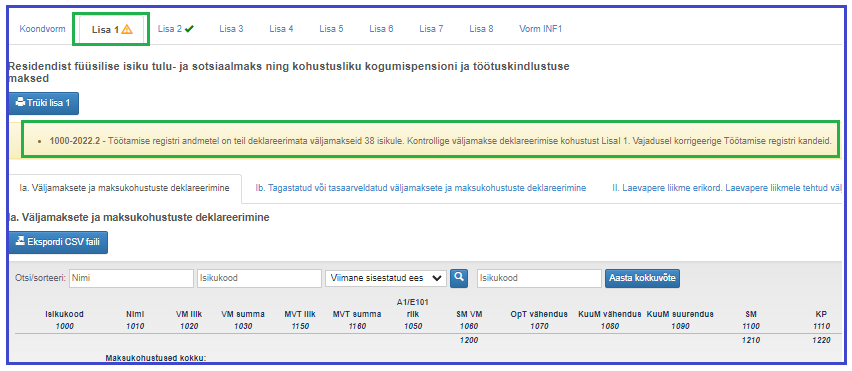Screen dimensions: 852x371
Task: Click the Trüki lisa 1 print button
Action: pyautogui.click(x=43, y=103)
